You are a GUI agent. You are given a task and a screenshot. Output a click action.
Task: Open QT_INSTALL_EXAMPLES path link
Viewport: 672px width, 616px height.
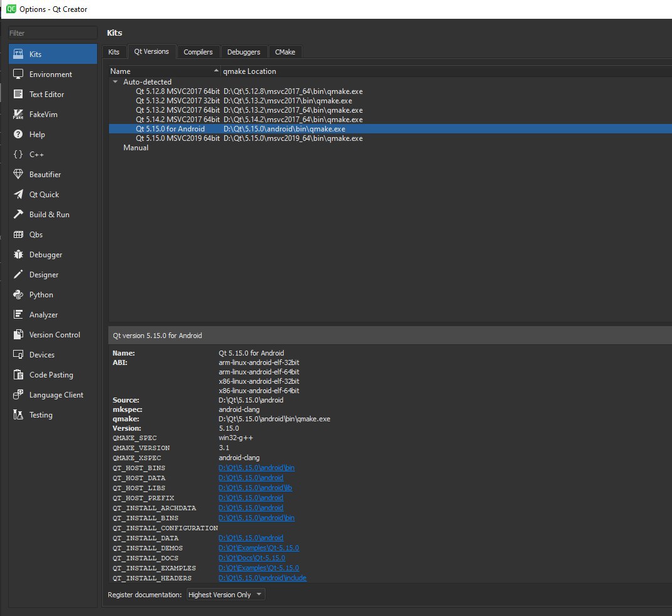tap(259, 568)
